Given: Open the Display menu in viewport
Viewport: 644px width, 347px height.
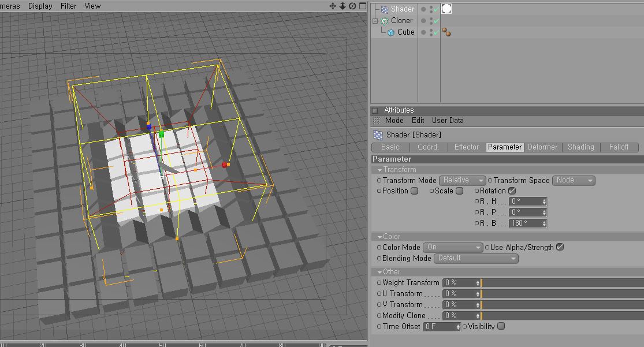Looking at the screenshot, I should [40, 6].
